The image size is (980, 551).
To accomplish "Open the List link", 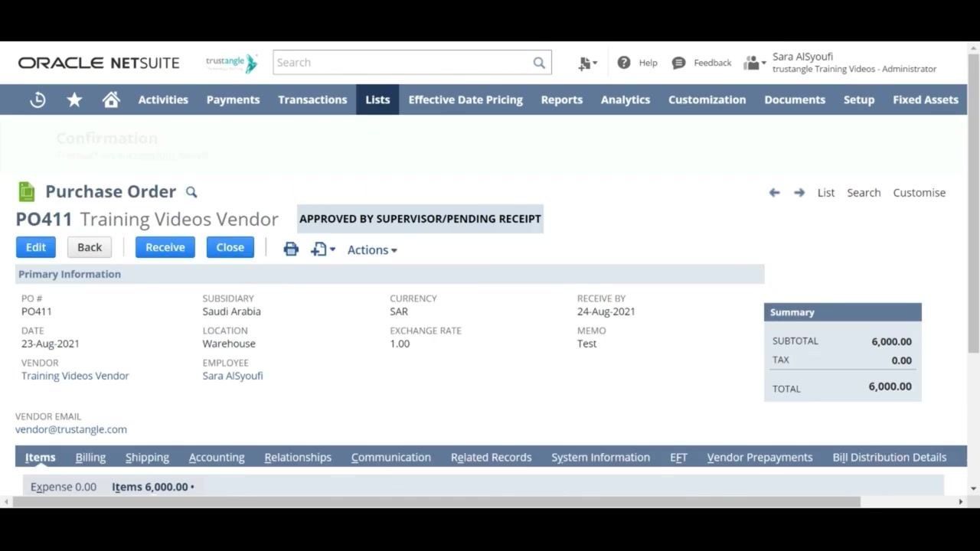I will click(826, 193).
